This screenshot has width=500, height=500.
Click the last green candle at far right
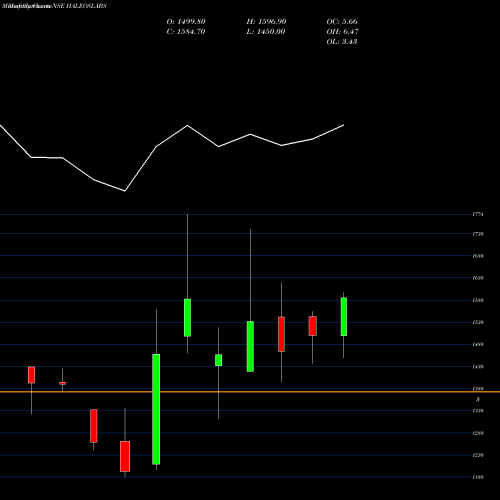344,317
